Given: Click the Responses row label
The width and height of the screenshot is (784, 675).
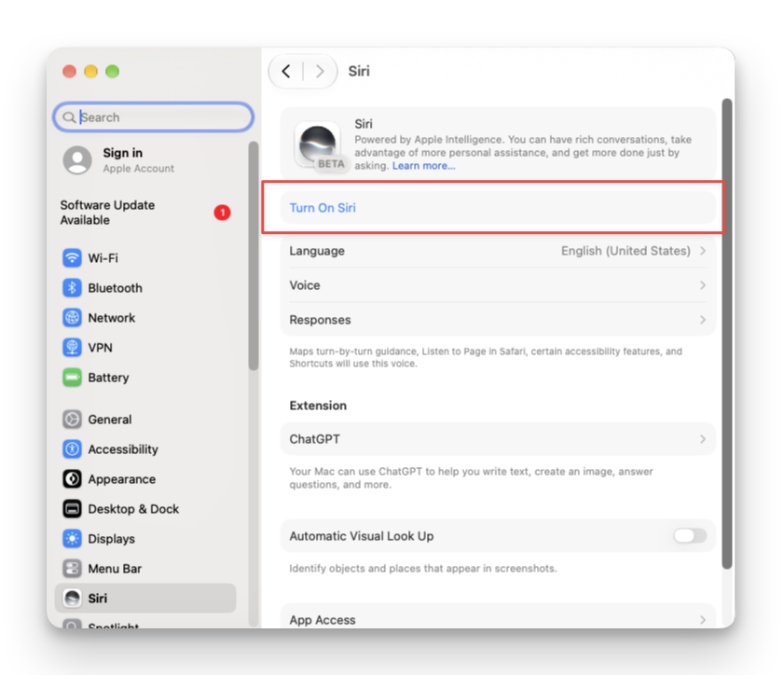Looking at the screenshot, I should tap(320, 320).
